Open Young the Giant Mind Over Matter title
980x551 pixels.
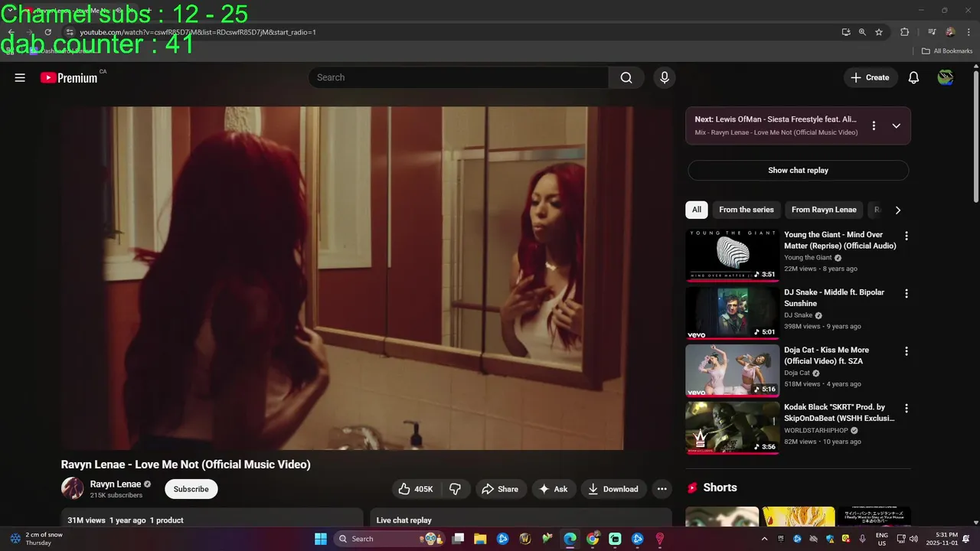[840, 240]
